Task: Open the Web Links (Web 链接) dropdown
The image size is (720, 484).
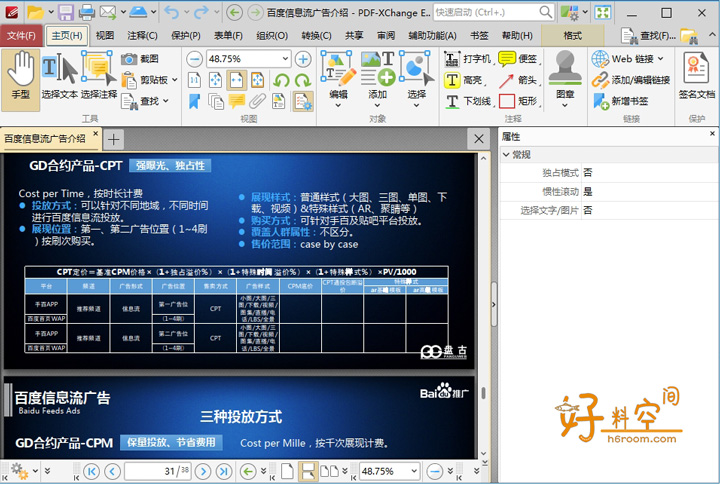Action: coord(627,59)
